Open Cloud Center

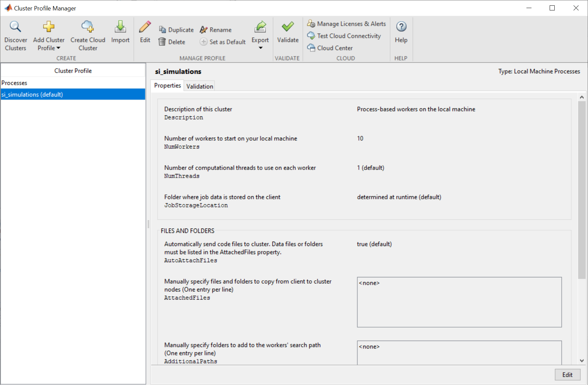[x=330, y=48]
